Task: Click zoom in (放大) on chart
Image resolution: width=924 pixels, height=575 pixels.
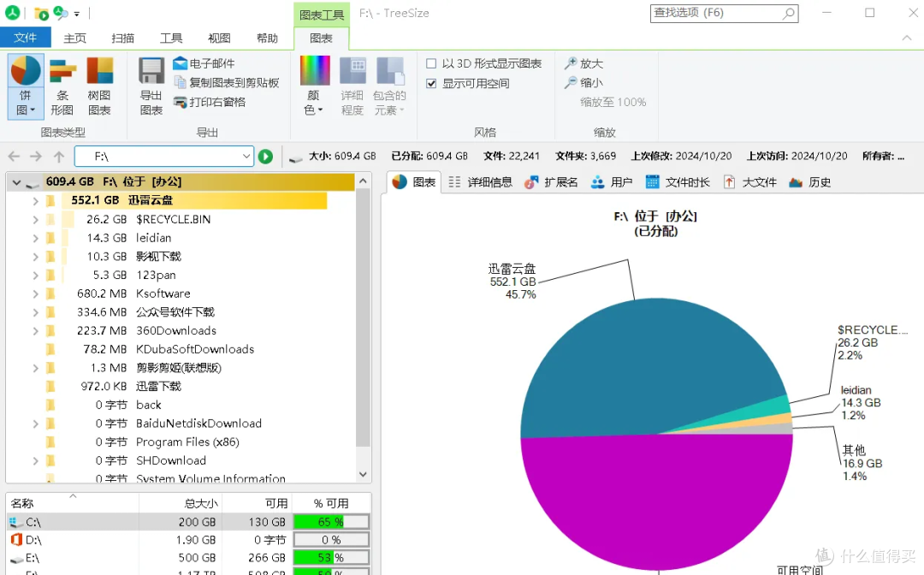Action: 584,63
